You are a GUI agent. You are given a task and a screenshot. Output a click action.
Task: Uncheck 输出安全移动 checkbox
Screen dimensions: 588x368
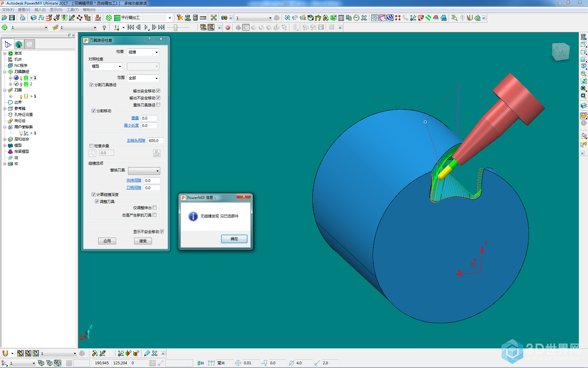click(x=158, y=91)
